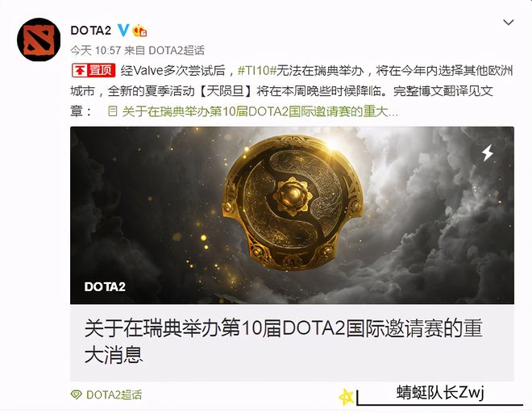Open the Aegis shield article image
Viewport: 532px width, 413px height.
tap(292, 215)
